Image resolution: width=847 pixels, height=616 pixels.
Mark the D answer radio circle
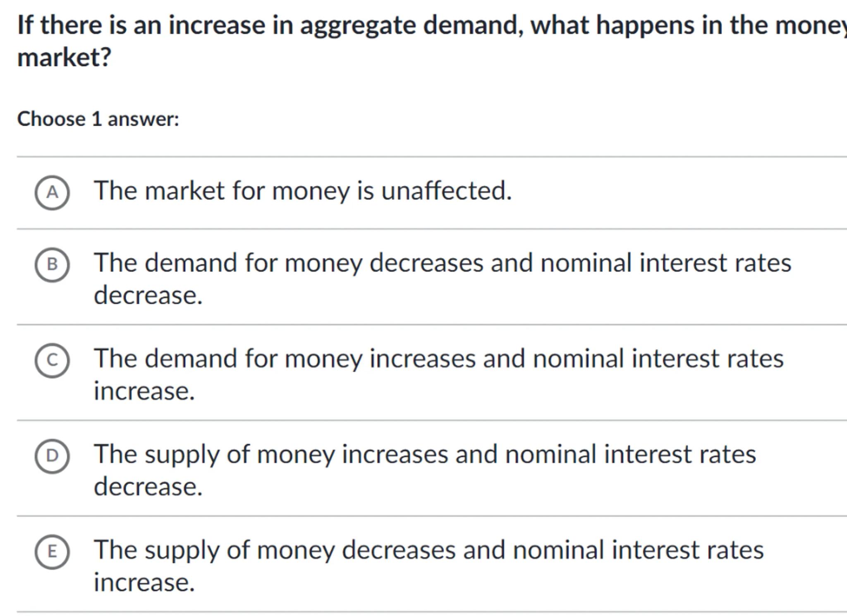pos(52,456)
